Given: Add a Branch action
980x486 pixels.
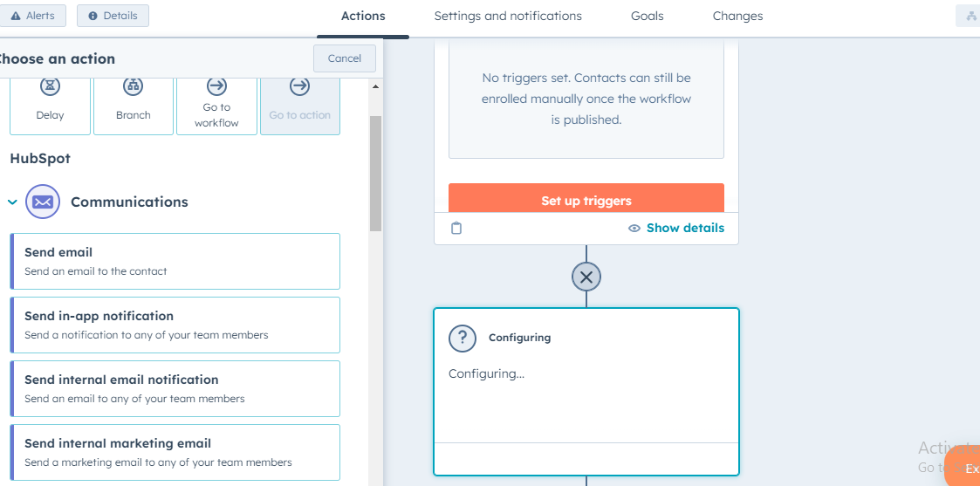Looking at the screenshot, I should pos(134,106).
